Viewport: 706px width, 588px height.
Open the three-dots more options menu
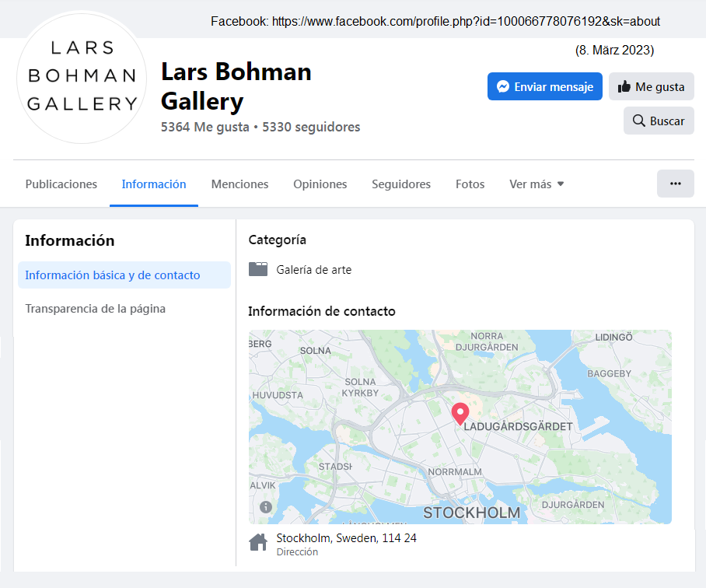[675, 184]
